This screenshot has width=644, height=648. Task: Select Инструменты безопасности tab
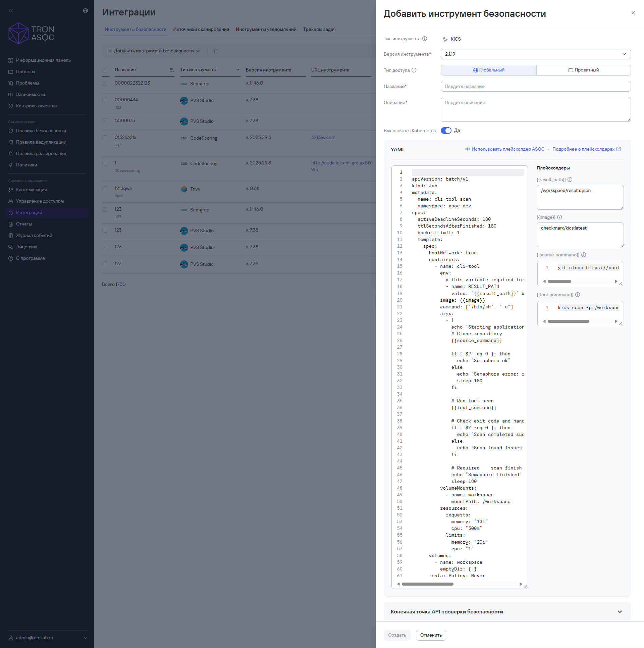pos(136,30)
